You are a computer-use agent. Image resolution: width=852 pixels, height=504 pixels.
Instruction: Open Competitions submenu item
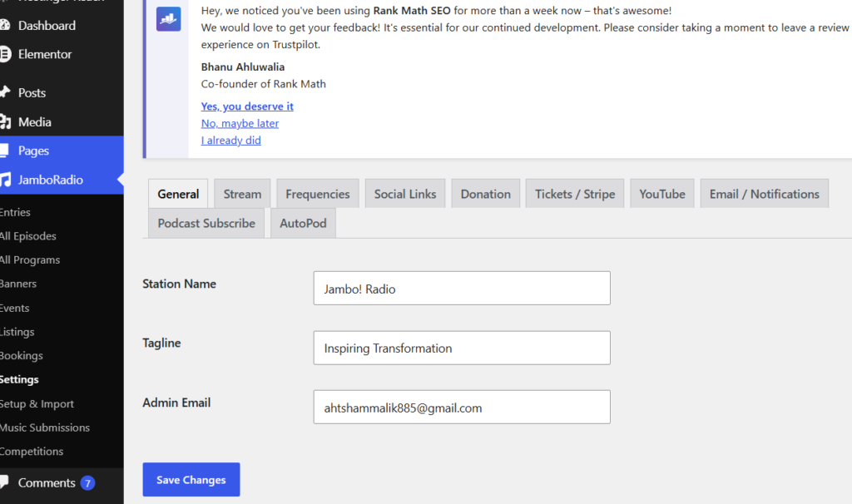[x=32, y=452]
